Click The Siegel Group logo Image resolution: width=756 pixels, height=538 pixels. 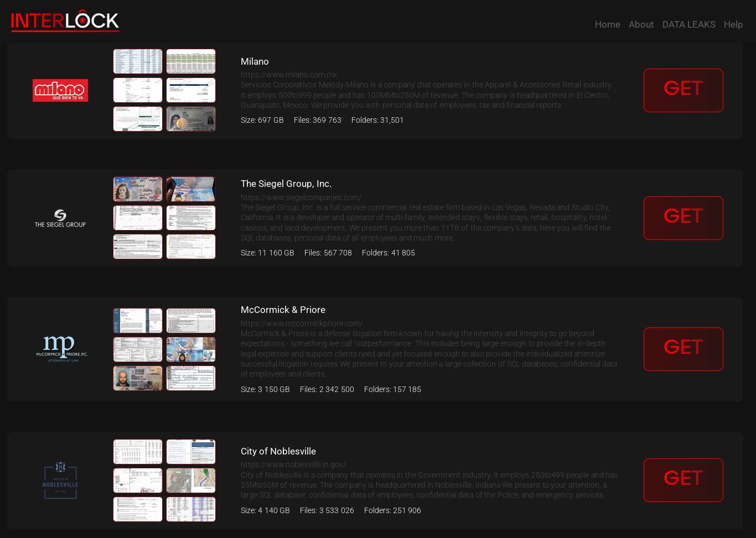click(60, 218)
